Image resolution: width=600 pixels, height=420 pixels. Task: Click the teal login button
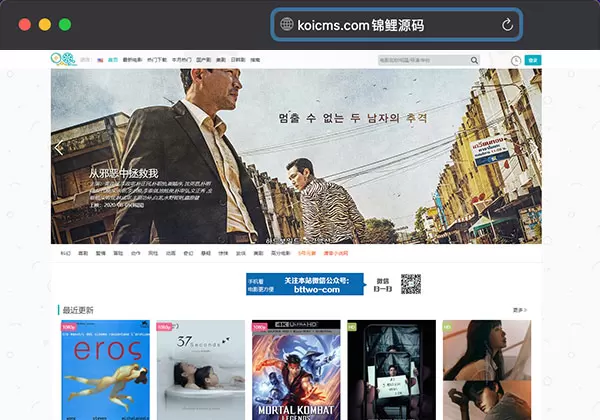533,60
